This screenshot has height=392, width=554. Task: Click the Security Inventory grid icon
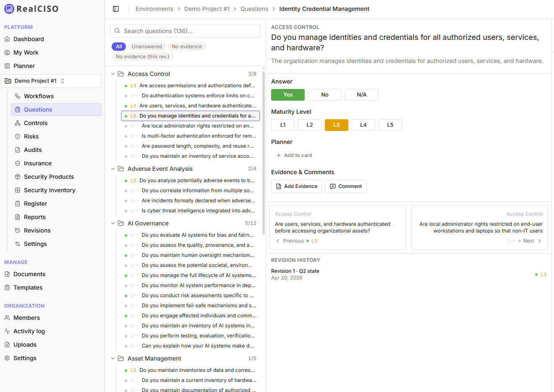pos(18,190)
